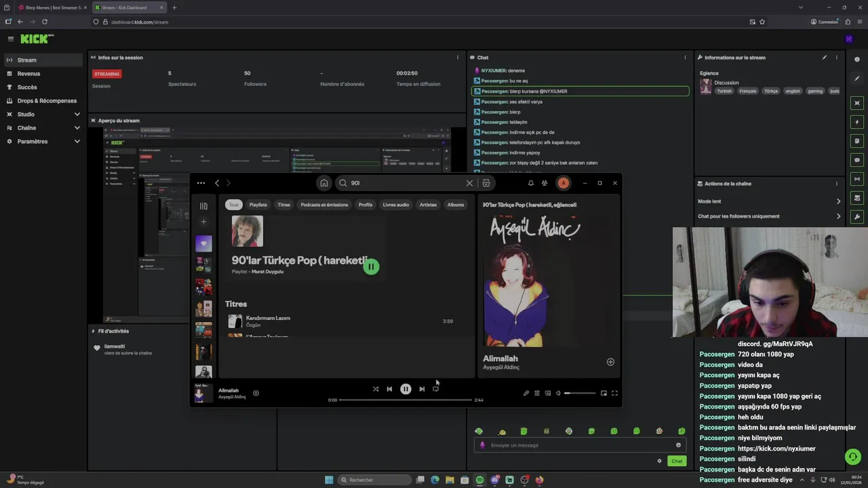This screenshot has width=868, height=488.
Task: Click the Envoyer un message field
Action: [580, 445]
